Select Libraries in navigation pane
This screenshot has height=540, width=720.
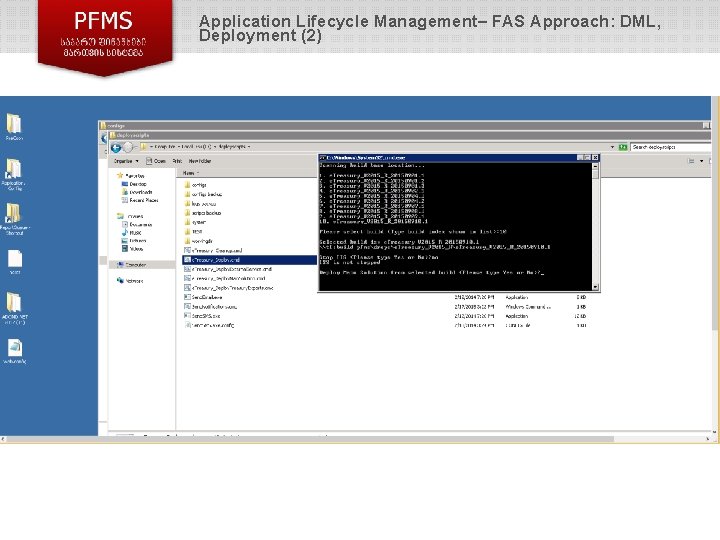[x=130, y=216]
